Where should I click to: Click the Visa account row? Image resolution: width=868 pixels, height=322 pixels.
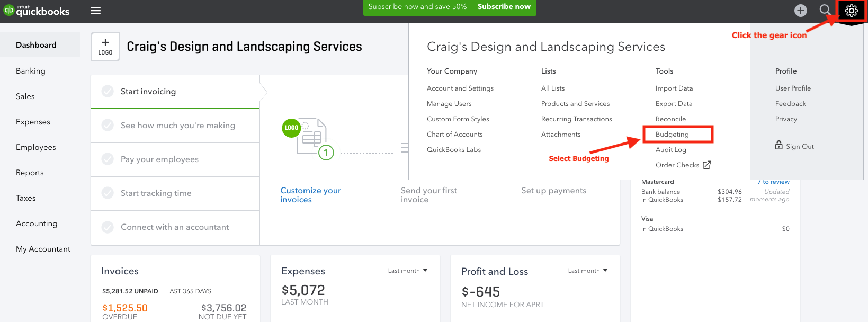click(715, 223)
